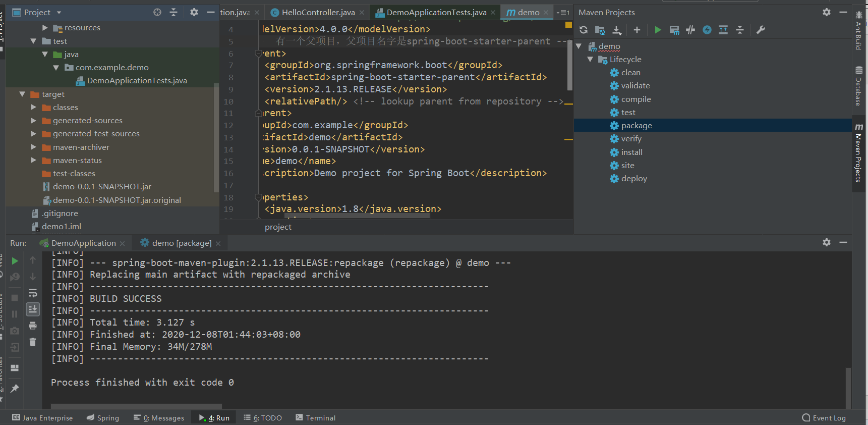Screen dimensions: 868x425
Task: Toggle scroll to end in console
Action: click(x=33, y=309)
